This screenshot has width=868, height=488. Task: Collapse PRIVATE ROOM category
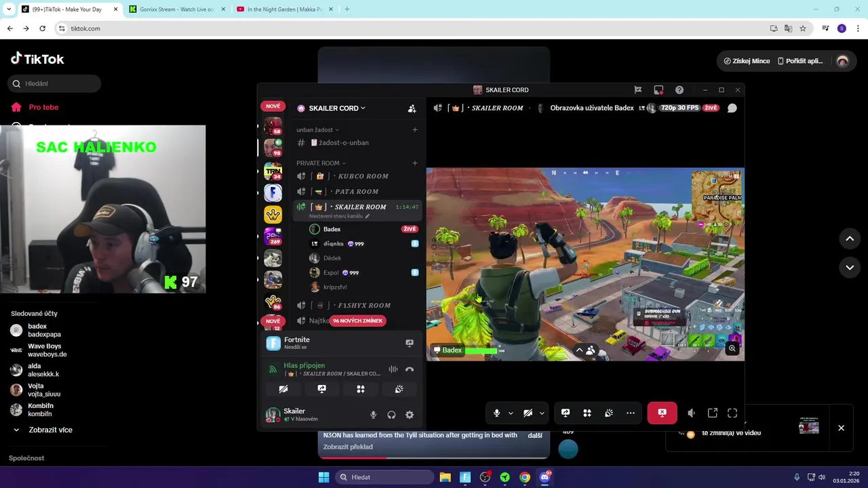click(x=321, y=163)
